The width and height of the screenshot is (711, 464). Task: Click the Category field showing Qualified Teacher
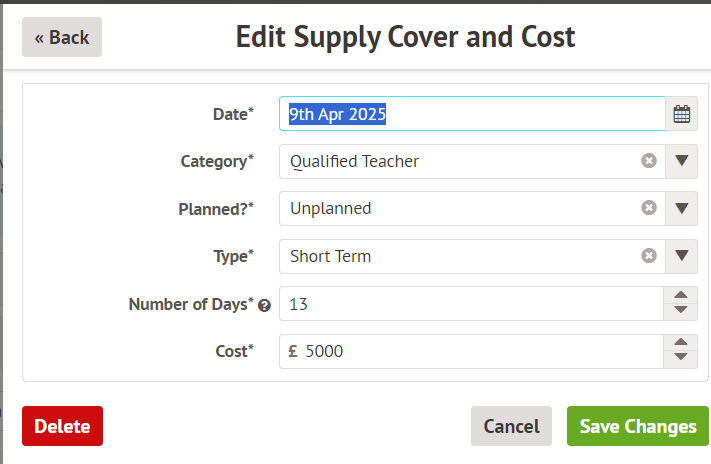pyautogui.click(x=460, y=161)
